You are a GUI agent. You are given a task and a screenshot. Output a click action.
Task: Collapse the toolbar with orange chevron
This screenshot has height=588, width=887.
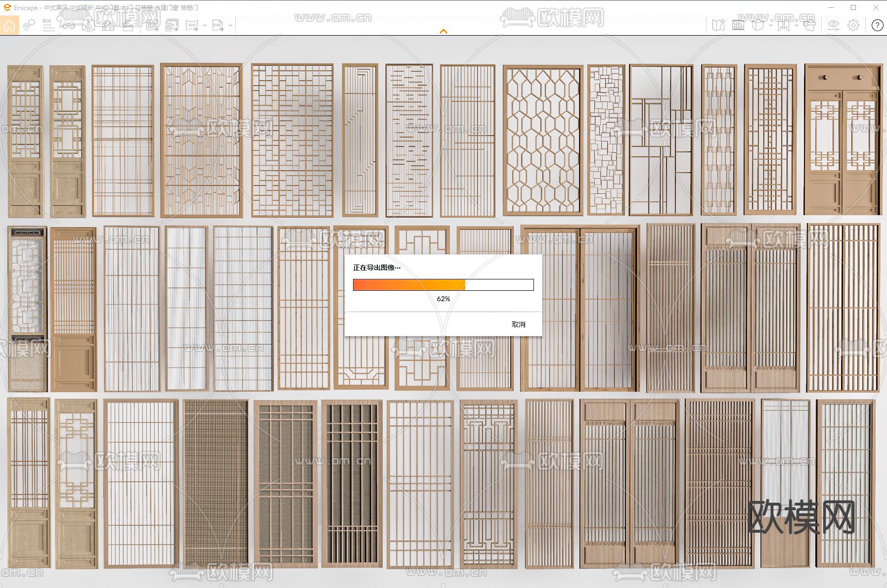click(443, 31)
